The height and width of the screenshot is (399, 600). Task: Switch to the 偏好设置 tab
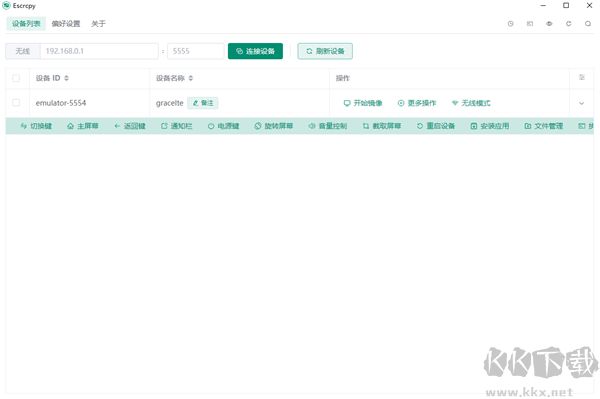[x=66, y=24]
